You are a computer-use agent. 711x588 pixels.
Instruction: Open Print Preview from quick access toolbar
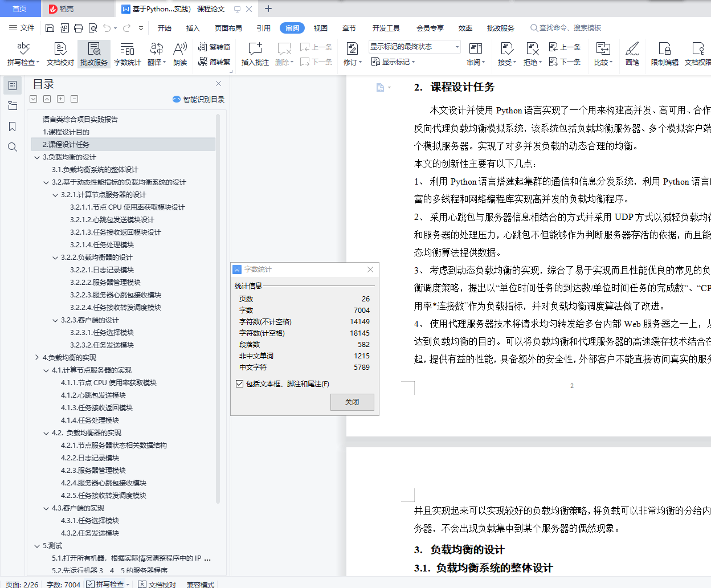tap(92, 28)
